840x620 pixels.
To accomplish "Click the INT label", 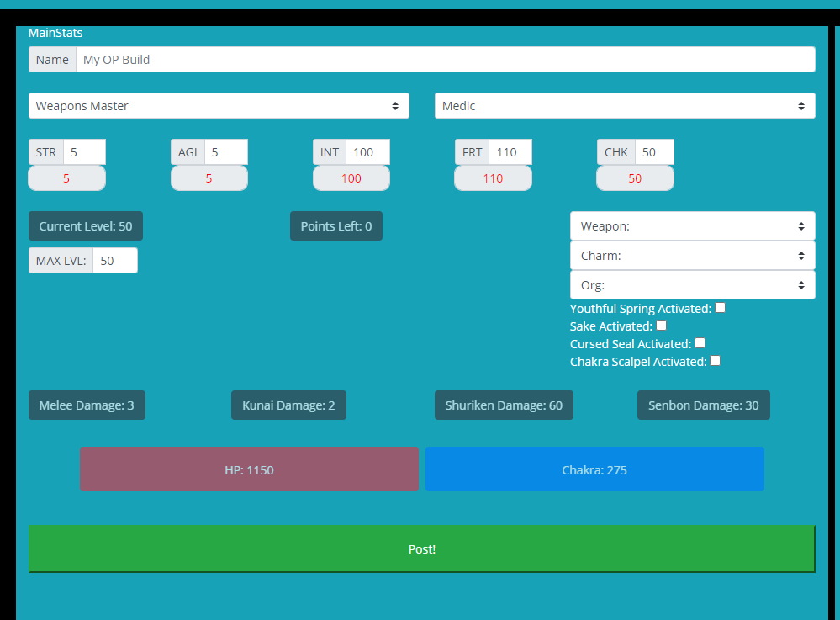I will coord(330,152).
